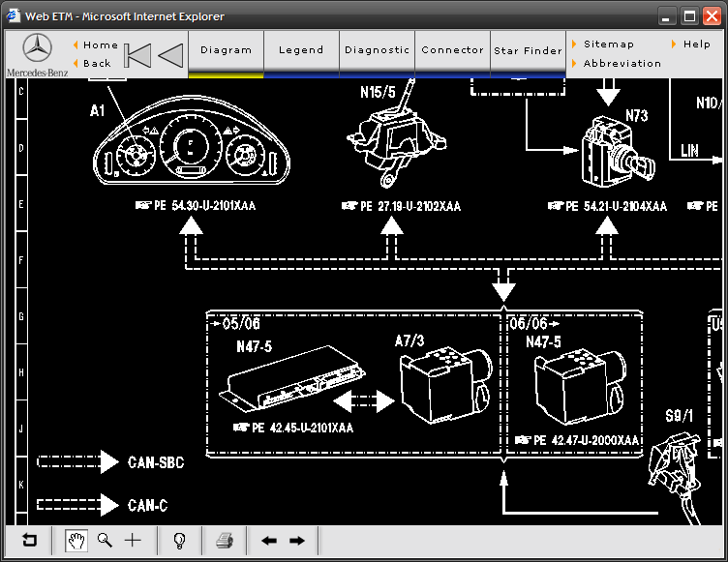Select the Connector tab
Image resolution: width=728 pixels, height=562 pixels.
tap(452, 50)
